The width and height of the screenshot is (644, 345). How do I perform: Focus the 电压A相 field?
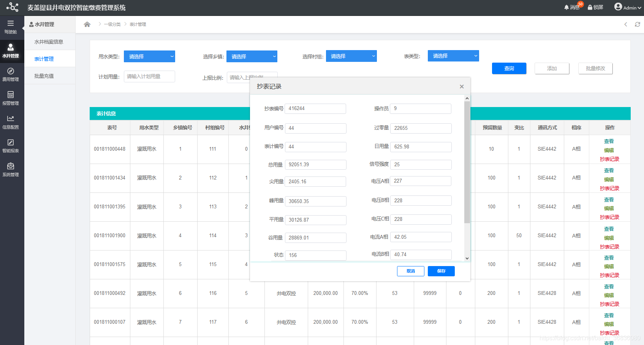tap(421, 181)
